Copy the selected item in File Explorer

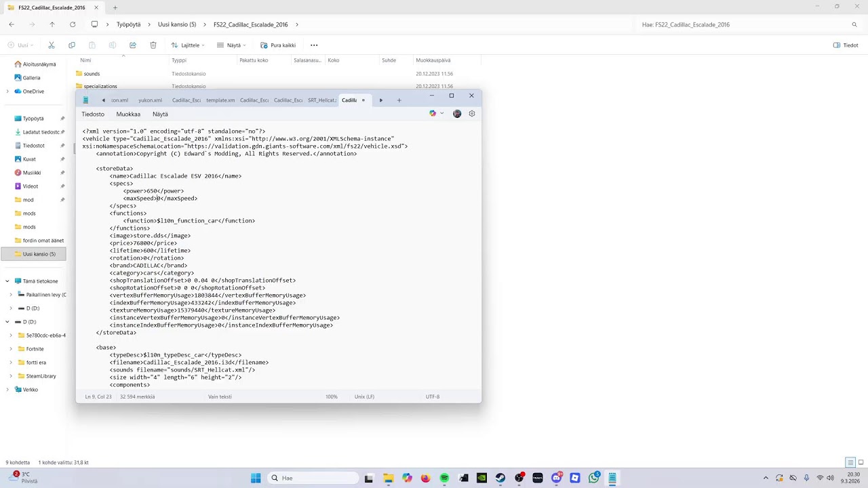click(x=72, y=45)
